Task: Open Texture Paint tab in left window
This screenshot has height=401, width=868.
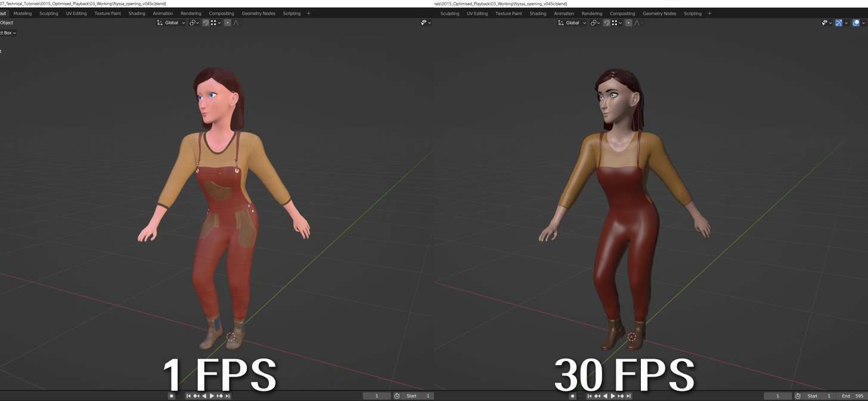Action: [108, 13]
